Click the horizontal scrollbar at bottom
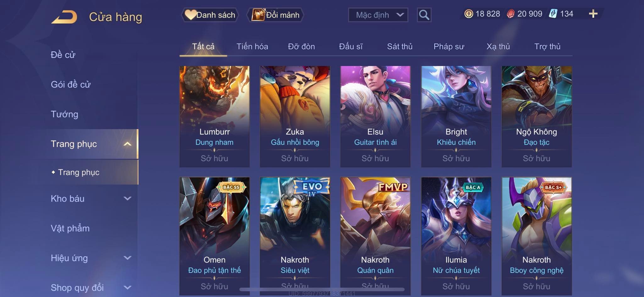Screen dimensions: 644x297 (x=322, y=289)
